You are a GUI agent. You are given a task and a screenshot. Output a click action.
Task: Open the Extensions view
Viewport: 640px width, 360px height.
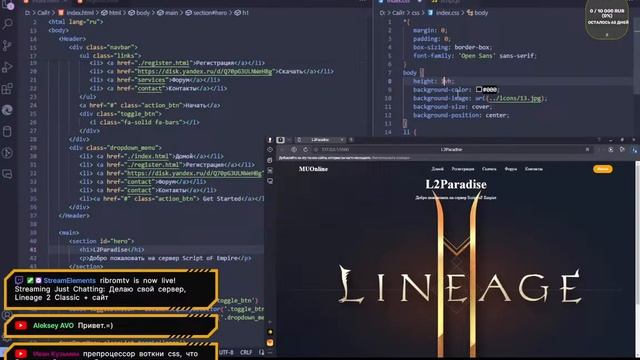click(8, 89)
